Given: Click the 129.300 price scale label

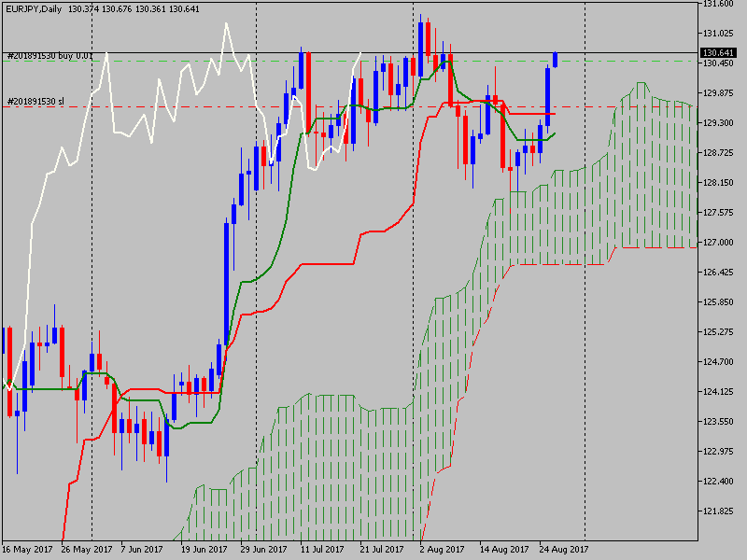Looking at the screenshot, I should pyautogui.click(x=718, y=123).
